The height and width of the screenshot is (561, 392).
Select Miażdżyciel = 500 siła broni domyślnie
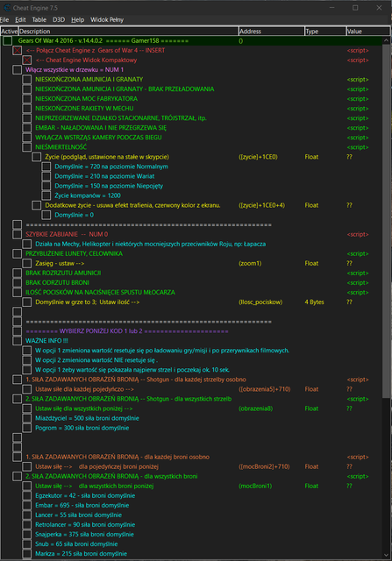click(87, 418)
